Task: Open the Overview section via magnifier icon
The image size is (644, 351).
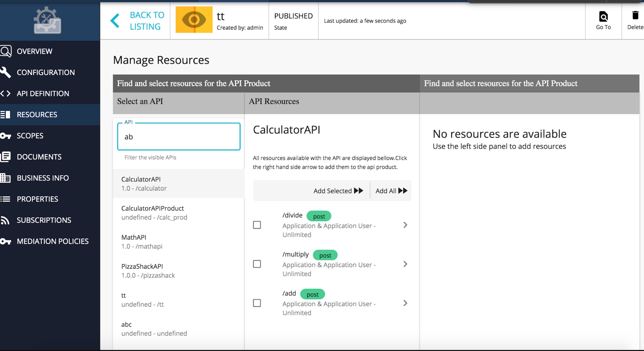Action: (x=6, y=51)
